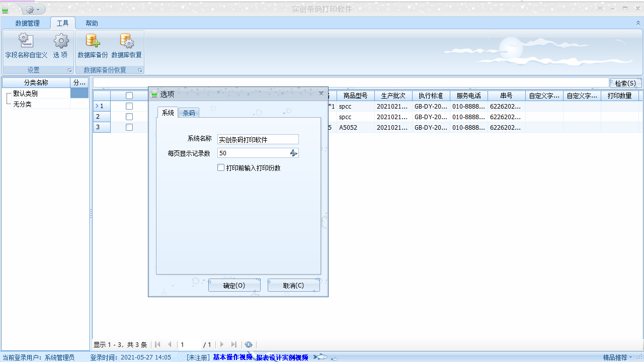This screenshot has width=644, height=362.
Task: Confirm with the 确定(O) button
Action: tap(234, 286)
